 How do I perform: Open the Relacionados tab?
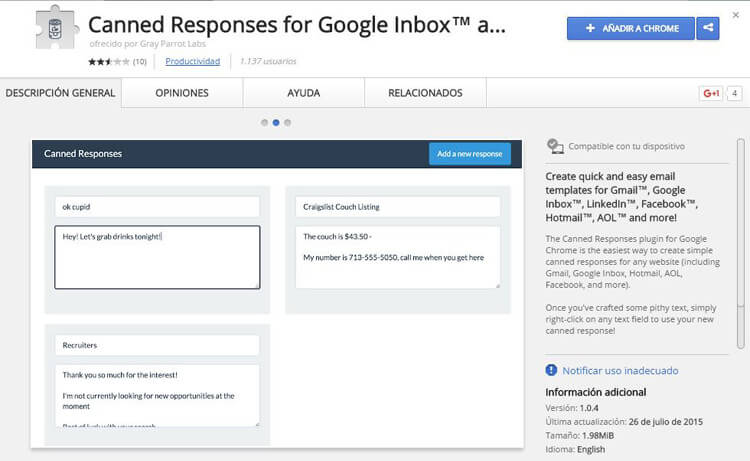pyautogui.click(x=425, y=93)
